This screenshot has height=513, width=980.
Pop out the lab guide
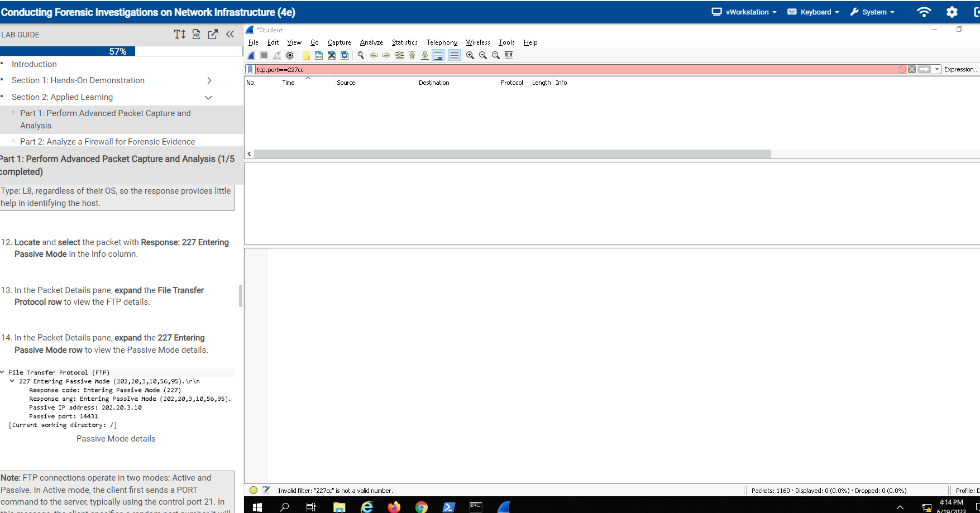(213, 35)
